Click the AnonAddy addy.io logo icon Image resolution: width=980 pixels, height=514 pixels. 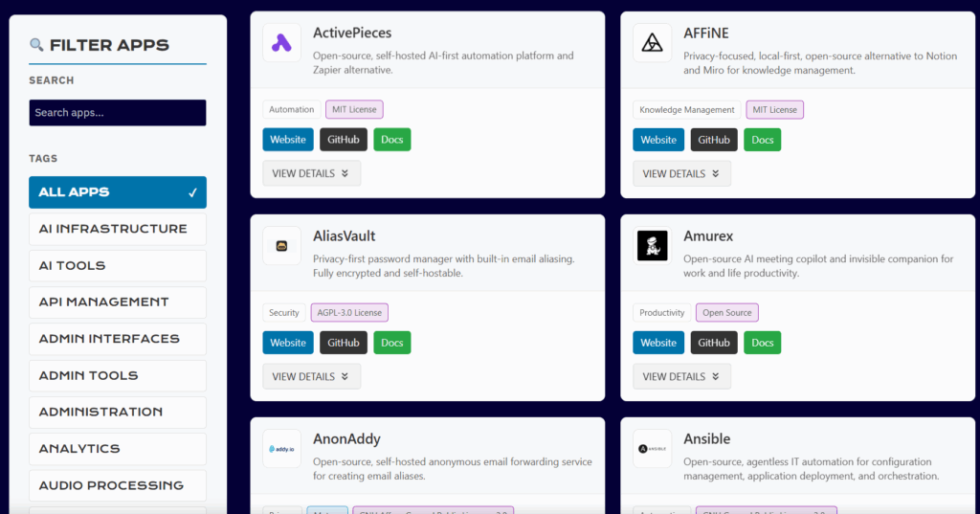coord(281,449)
